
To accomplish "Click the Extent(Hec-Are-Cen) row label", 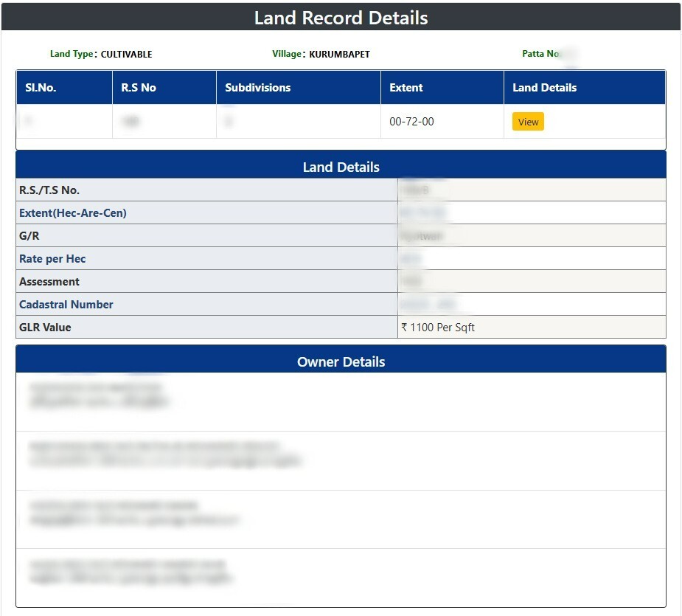I will pyautogui.click(x=72, y=213).
